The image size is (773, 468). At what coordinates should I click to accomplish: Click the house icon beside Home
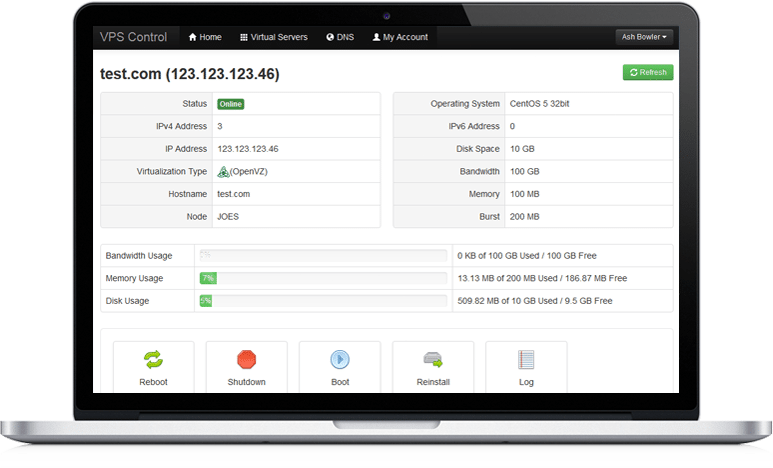[x=193, y=37]
